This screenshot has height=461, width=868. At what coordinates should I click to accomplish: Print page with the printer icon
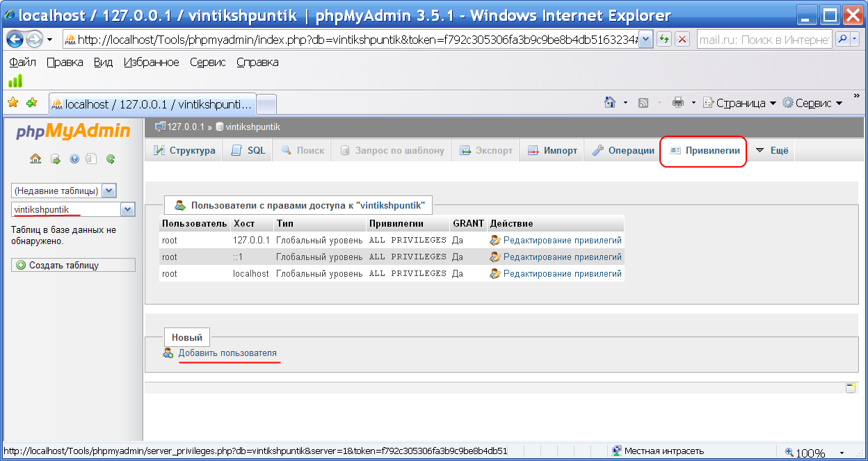pos(678,103)
